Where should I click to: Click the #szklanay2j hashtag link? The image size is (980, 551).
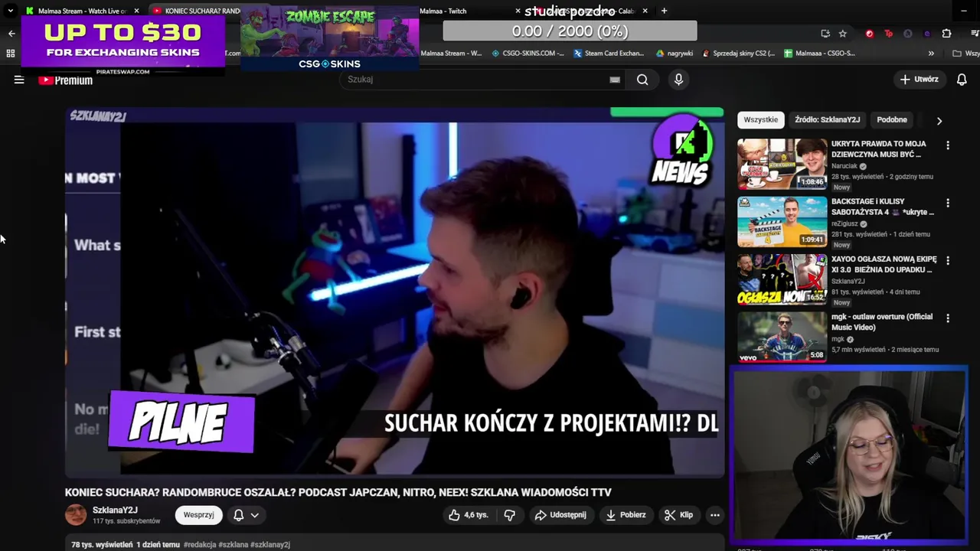tap(270, 545)
